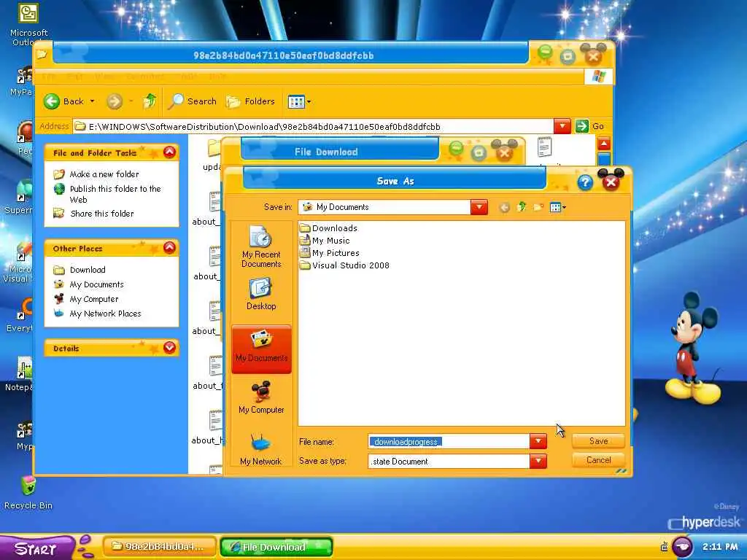Select My Recent Documents in places bar
The height and width of the screenshot is (560, 747).
(261, 246)
